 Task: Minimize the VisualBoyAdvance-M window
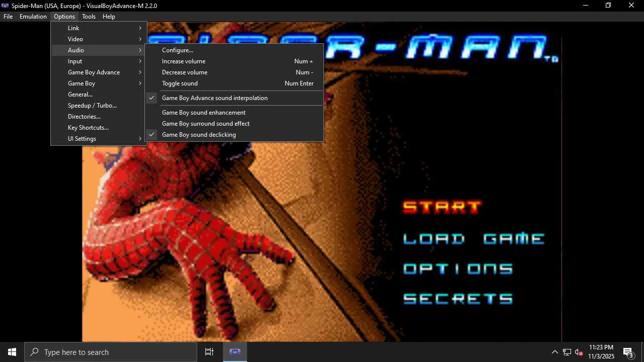click(586, 6)
